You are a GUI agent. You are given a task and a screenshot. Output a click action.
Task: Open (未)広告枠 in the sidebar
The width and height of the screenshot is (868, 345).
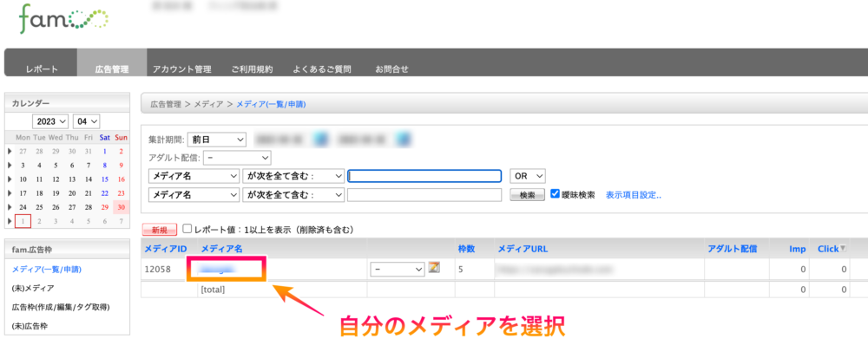coord(30,326)
